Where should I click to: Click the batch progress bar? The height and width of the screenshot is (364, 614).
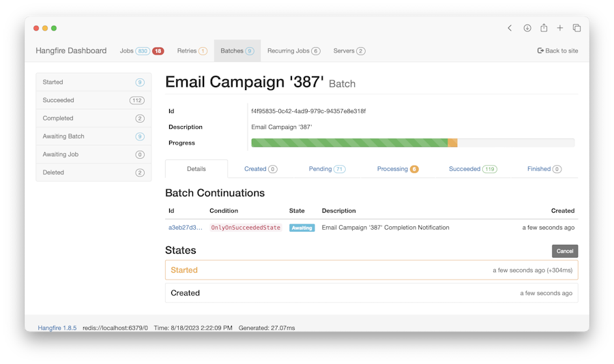[413, 143]
